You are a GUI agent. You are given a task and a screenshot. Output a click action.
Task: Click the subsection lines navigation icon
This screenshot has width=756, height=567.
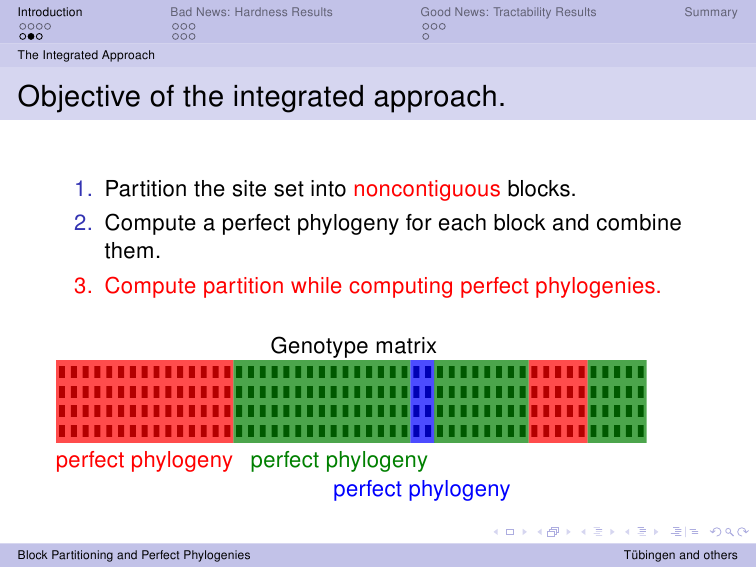[598, 532]
